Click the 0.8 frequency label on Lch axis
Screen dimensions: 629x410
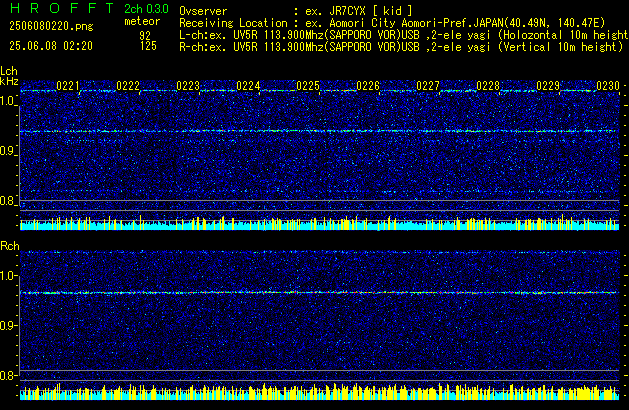[8, 201]
